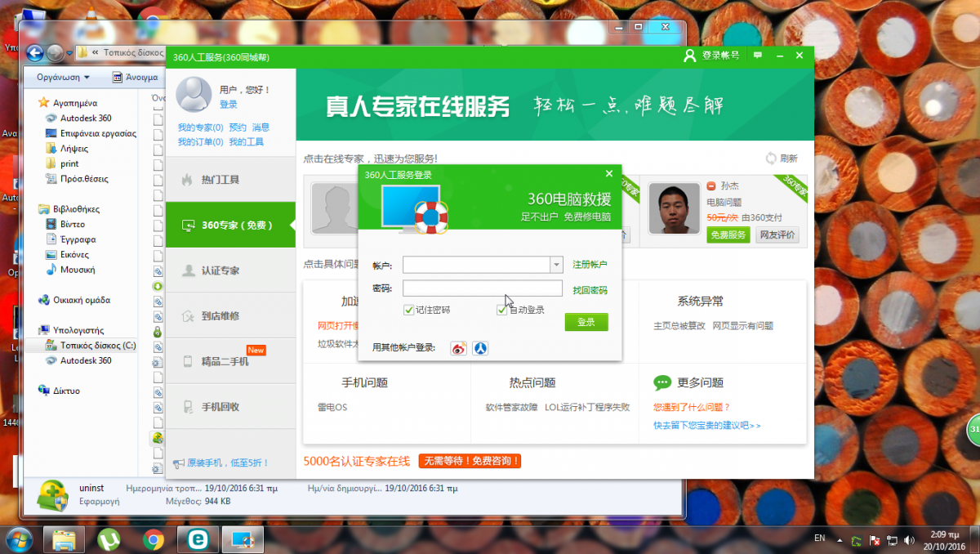The width and height of the screenshot is (980, 554).
Task: Select Τοπικός δίσκος (C:) in Explorer tree
Action: (x=91, y=346)
